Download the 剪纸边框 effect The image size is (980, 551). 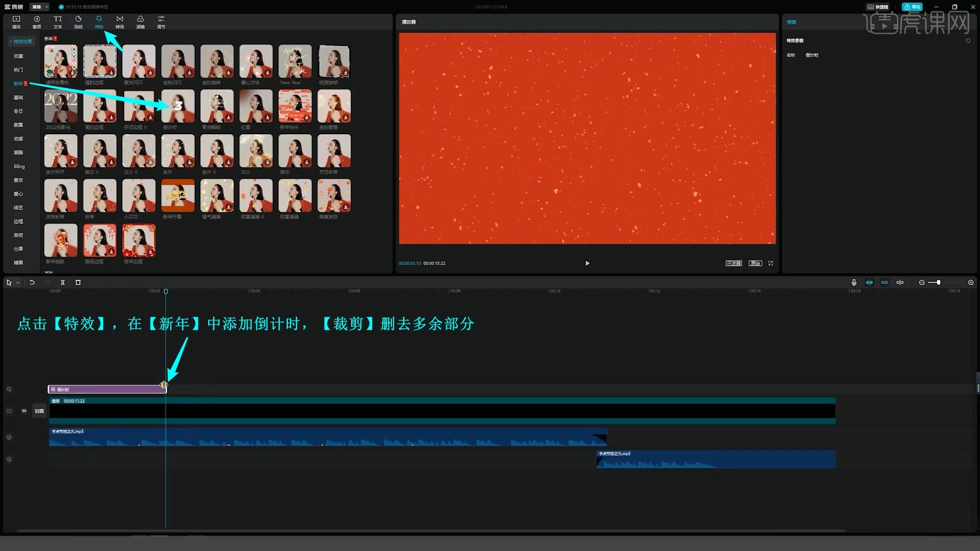111,252
